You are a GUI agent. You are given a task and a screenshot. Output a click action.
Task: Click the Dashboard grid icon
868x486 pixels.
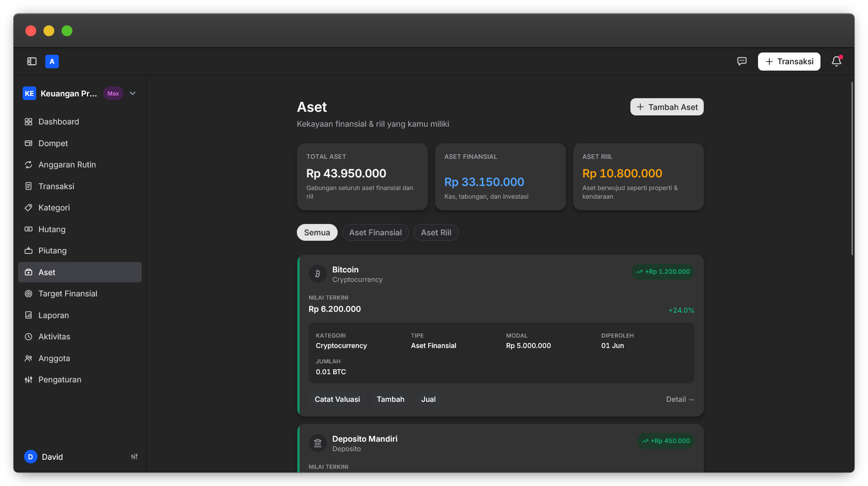tap(29, 122)
